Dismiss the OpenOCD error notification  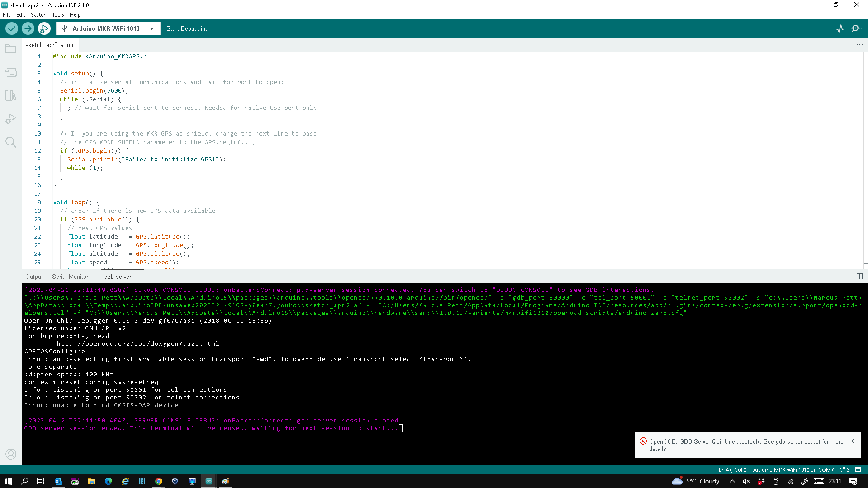coord(852,441)
